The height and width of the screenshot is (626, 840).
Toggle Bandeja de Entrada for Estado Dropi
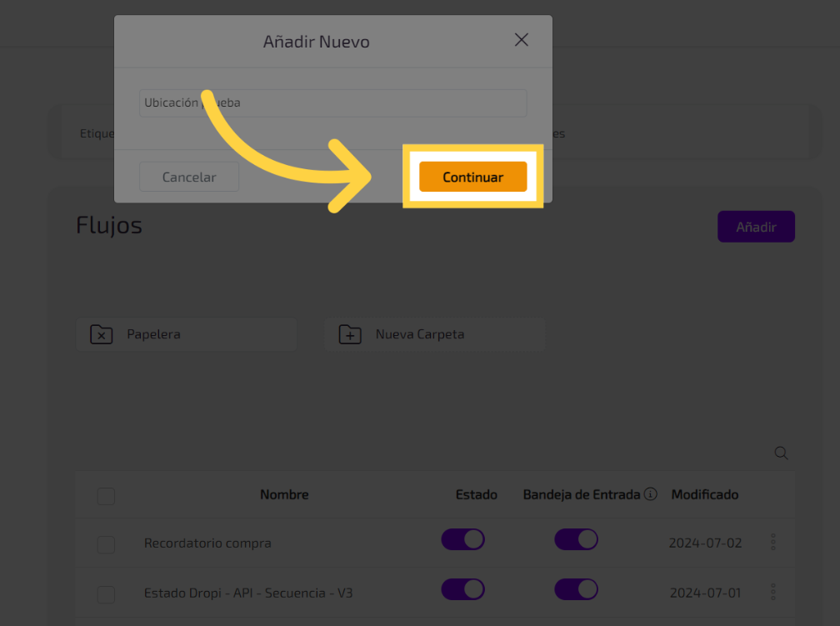pyautogui.click(x=576, y=589)
